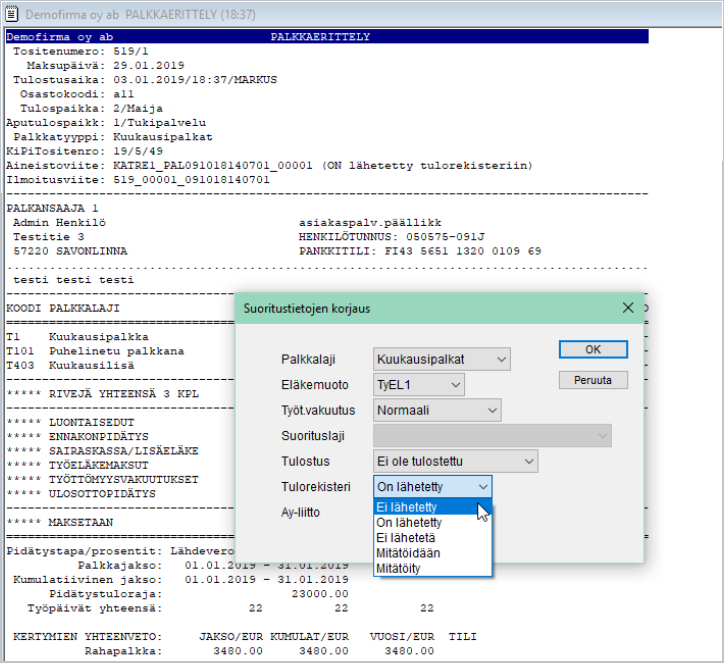
Task: Click the highlighted PALKKAERITTELY header line
Action: click(326, 37)
